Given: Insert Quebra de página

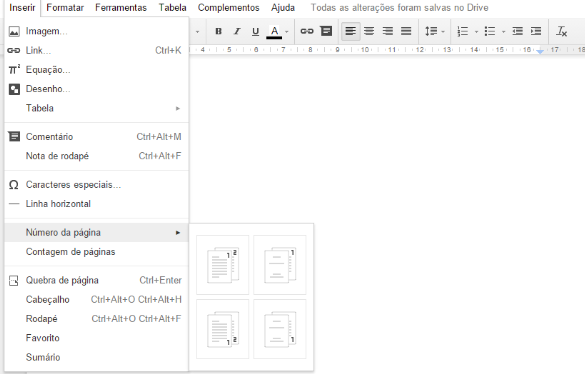Looking at the screenshot, I should tap(97, 280).
